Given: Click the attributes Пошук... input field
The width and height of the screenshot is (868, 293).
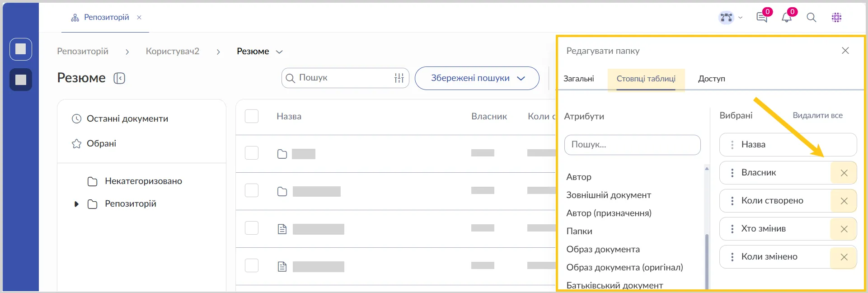Looking at the screenshot, I should [632, 145].
